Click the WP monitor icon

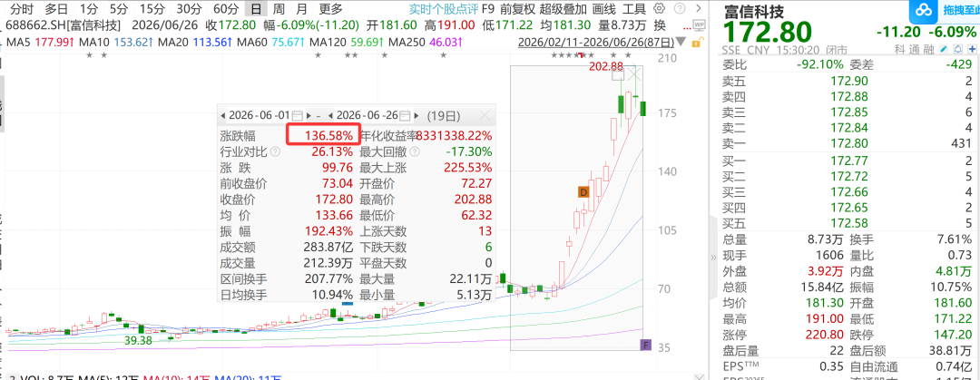(699, 25)
